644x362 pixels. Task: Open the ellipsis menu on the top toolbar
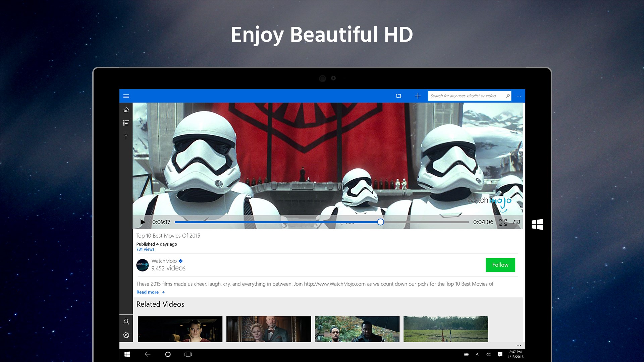tap(519, 96)
